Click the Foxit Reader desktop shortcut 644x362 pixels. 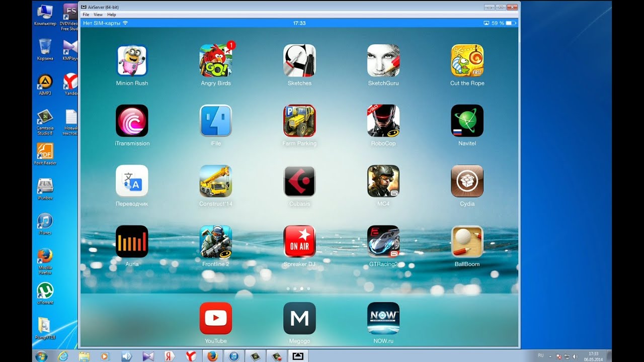pyautogui.click(x=45, y=154)
